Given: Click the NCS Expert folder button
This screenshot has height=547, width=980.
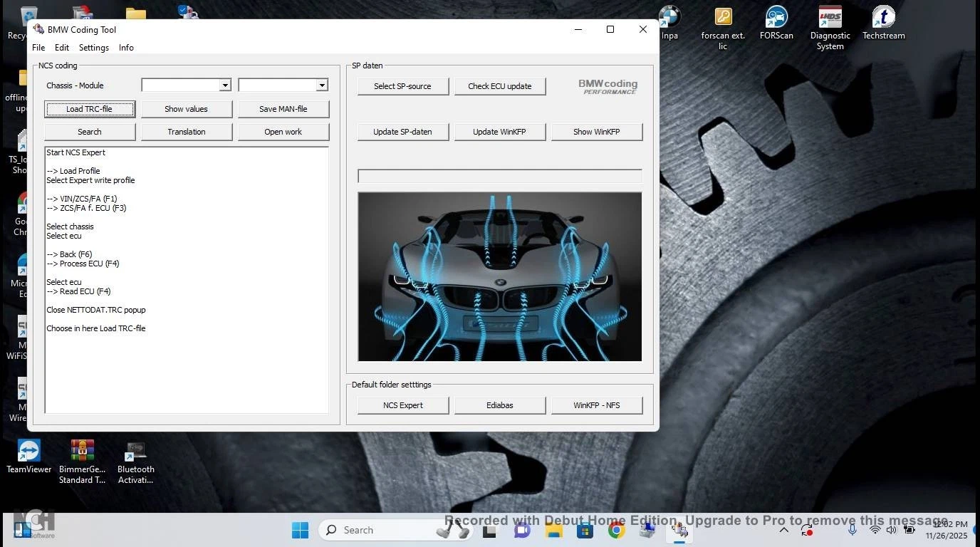Looking at the screenshot, I should (x=403, y=405).
